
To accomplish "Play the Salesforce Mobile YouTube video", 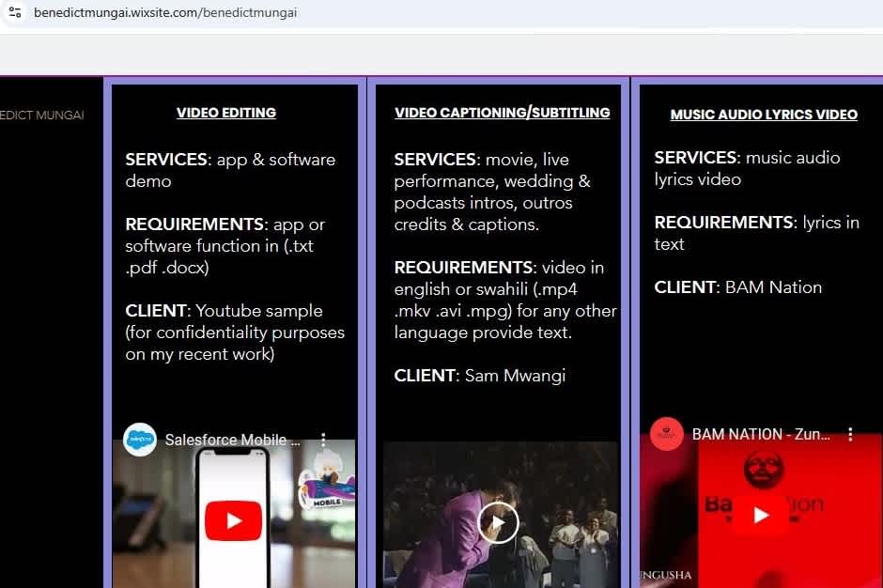I will pos(233,521).
